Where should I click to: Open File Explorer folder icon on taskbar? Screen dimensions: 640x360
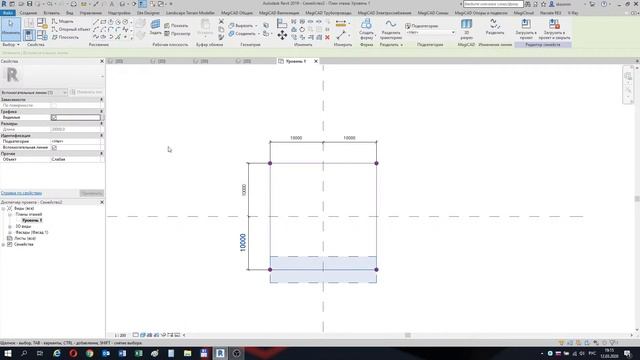click(187, 353)
